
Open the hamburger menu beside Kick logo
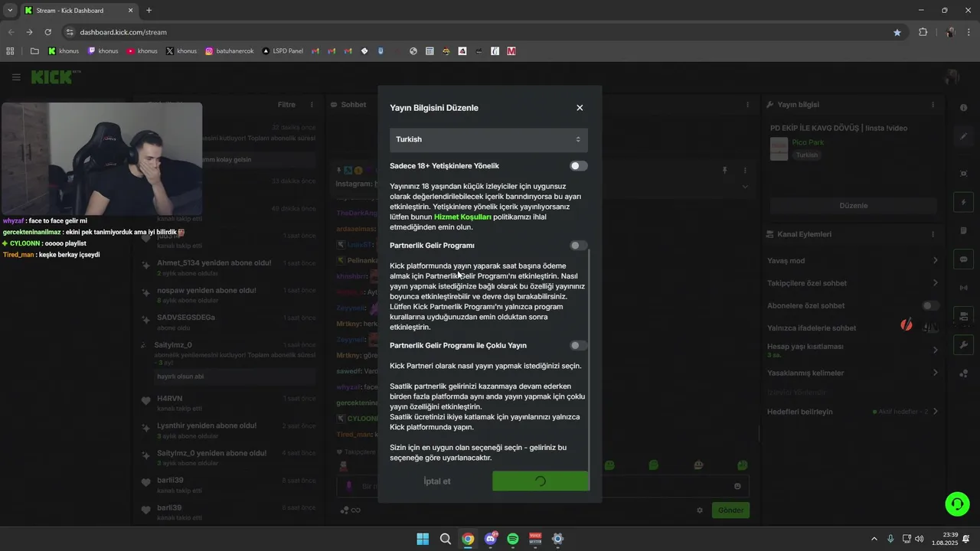click(16, 77)
